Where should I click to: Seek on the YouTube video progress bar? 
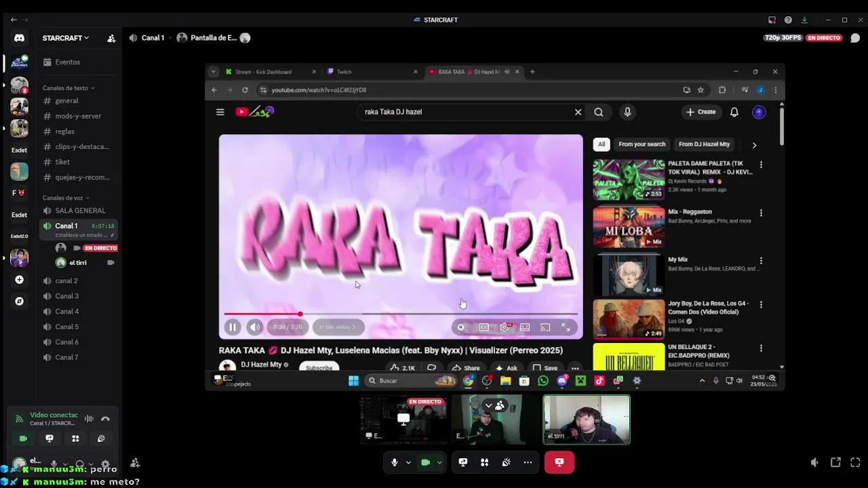(x=400, y=314)
